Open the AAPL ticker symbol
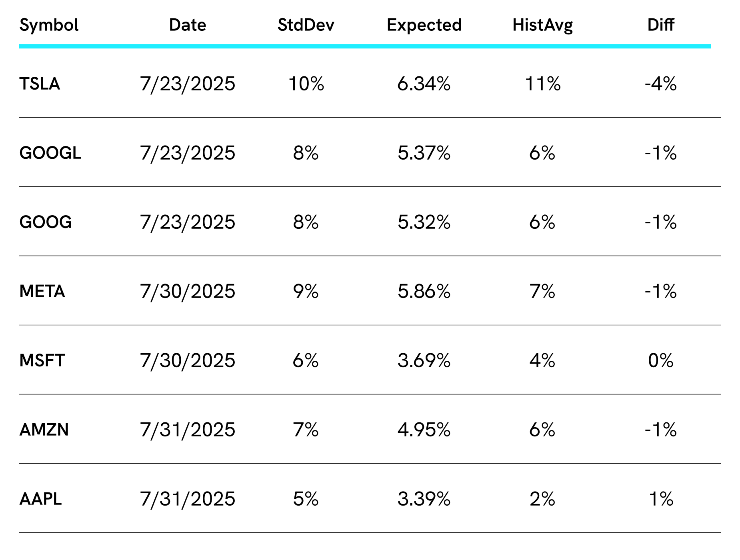Screen dimensions: 740x560 point(40,499)
